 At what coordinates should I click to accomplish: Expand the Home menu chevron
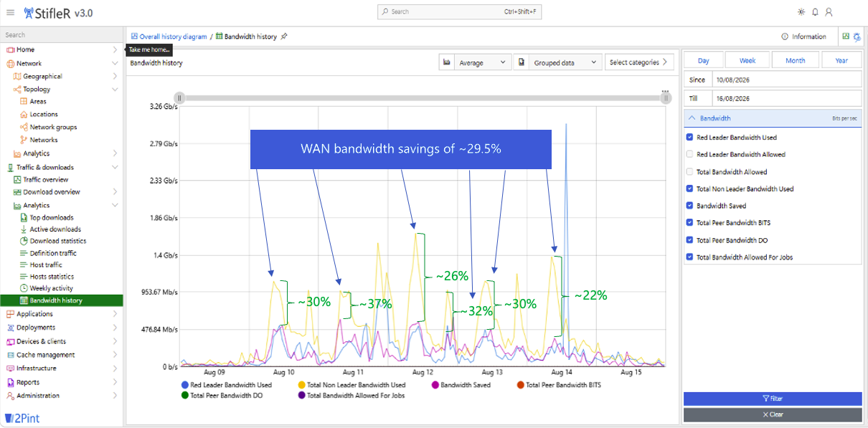tap(115, 49)
